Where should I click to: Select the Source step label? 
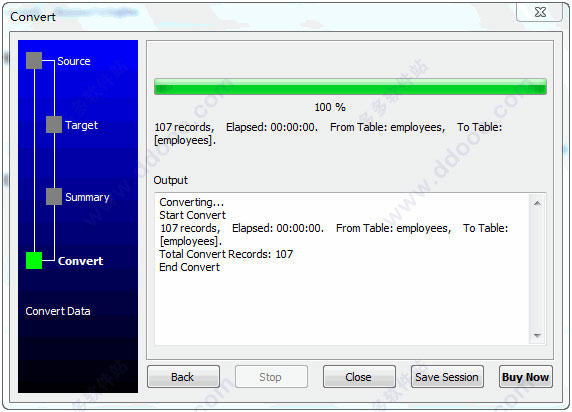pos(74,61)
